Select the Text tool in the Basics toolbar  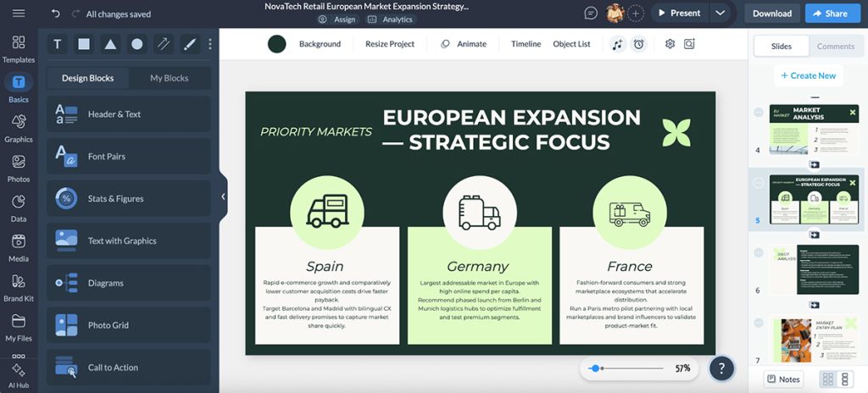tap(57, 44)
